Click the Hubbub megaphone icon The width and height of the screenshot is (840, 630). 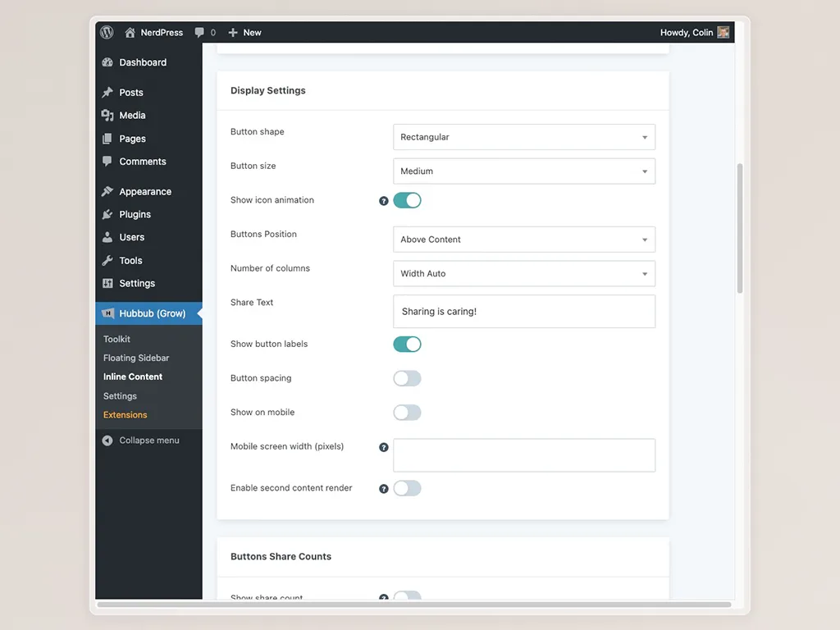(107, 313)
